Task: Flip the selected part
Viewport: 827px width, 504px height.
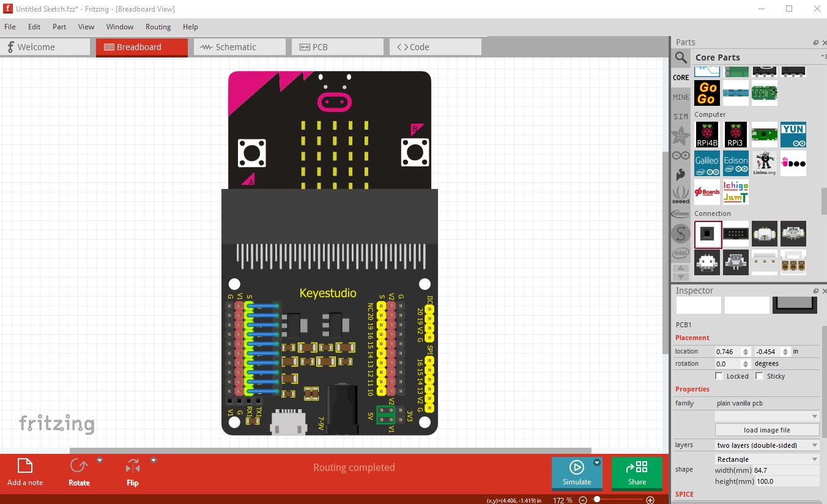Action: tap(133, 472)
